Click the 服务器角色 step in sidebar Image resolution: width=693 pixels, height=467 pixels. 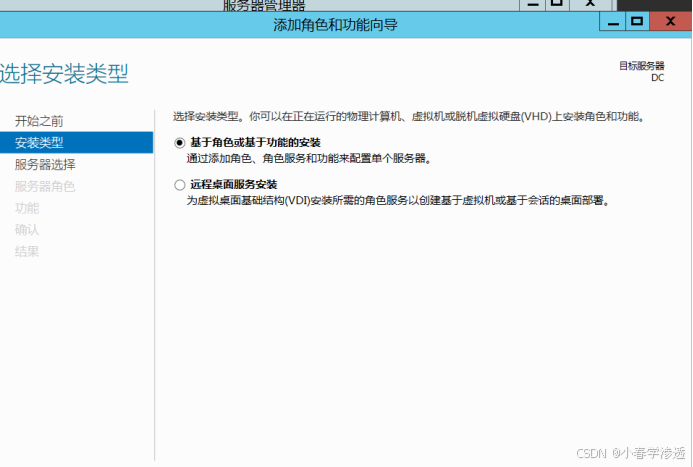click(45, 186)
